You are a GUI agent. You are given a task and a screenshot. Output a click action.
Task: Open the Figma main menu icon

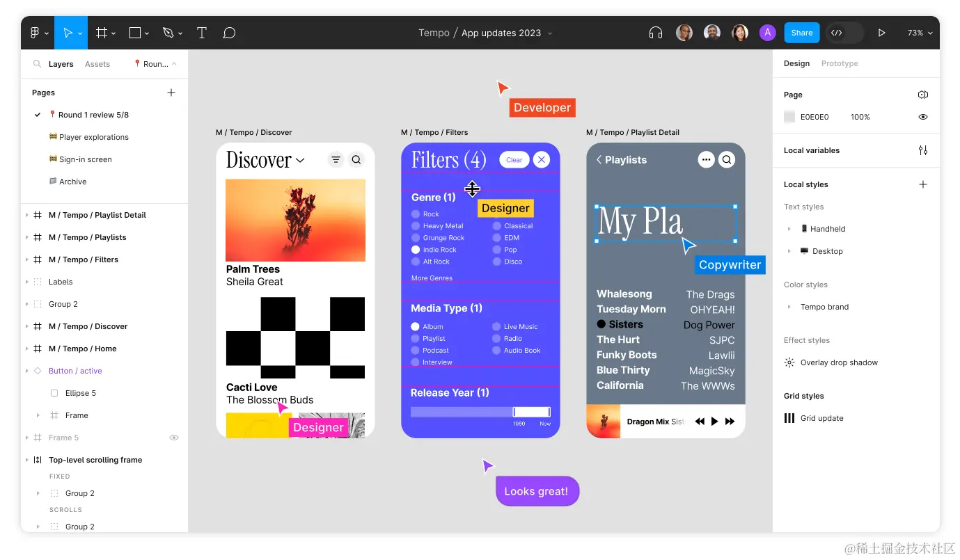coord(36,33)
